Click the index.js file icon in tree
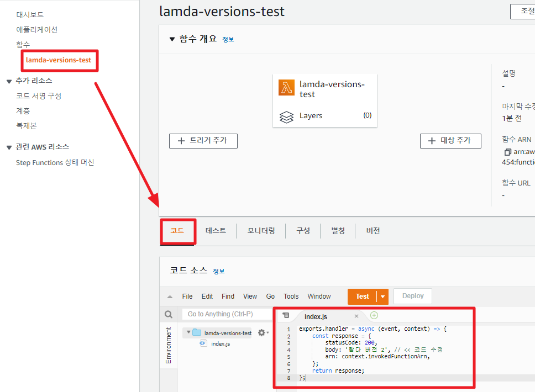 pos(203,343)
